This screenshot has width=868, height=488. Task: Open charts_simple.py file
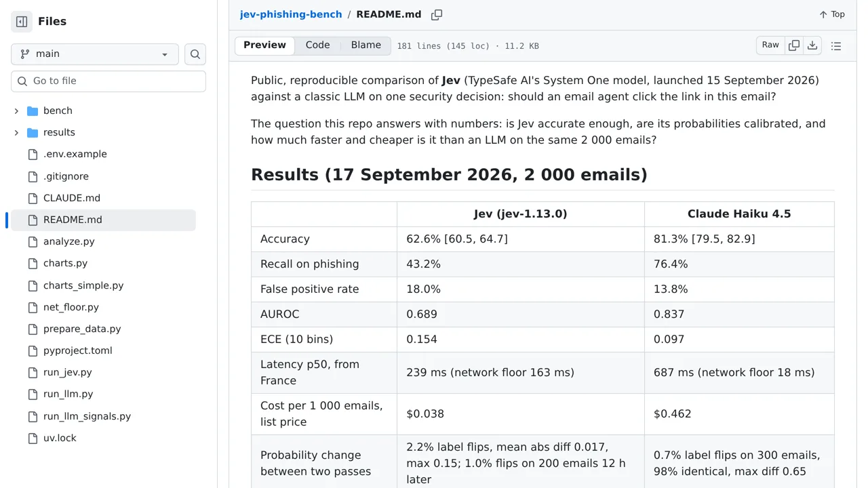[83, 285]
